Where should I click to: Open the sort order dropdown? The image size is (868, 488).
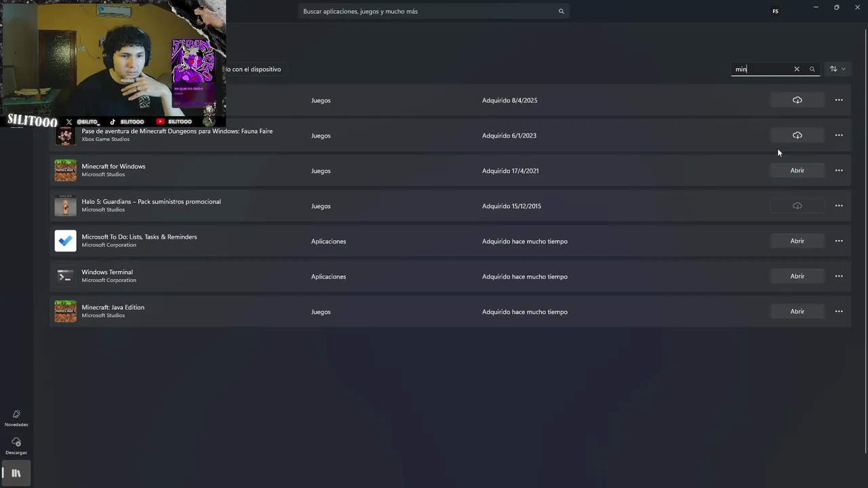tap(837, 69)
